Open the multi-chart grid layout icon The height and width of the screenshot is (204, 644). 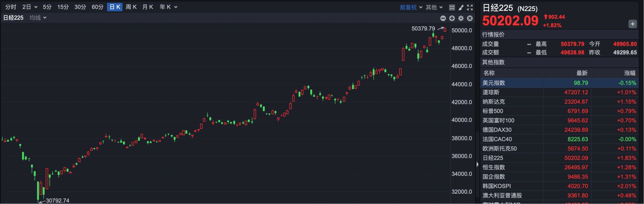tap(452, 7)
